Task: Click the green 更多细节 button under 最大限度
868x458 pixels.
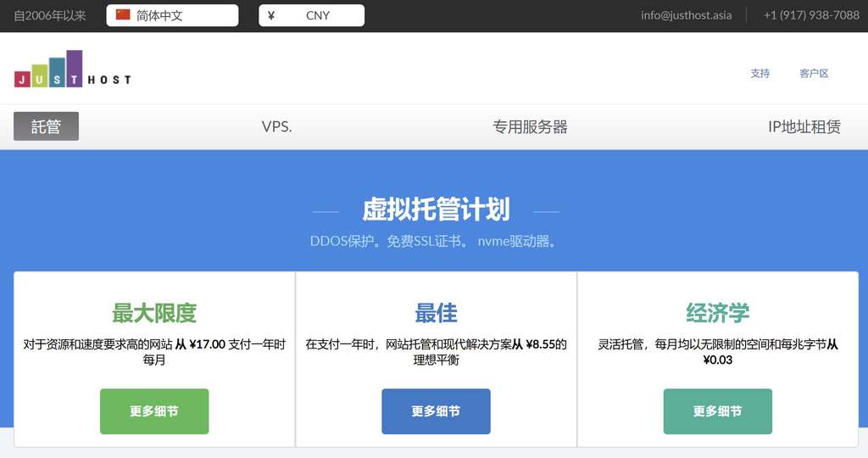Action: point(154,411)
